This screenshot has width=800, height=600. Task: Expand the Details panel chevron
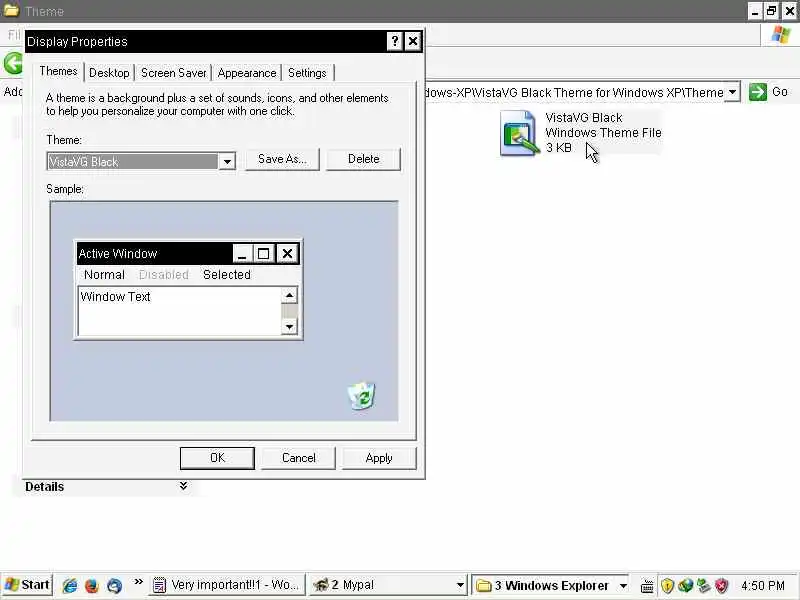tap(183, 486)
